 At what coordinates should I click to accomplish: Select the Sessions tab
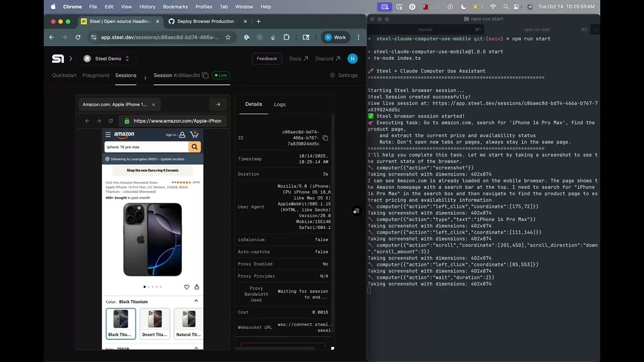126,75
